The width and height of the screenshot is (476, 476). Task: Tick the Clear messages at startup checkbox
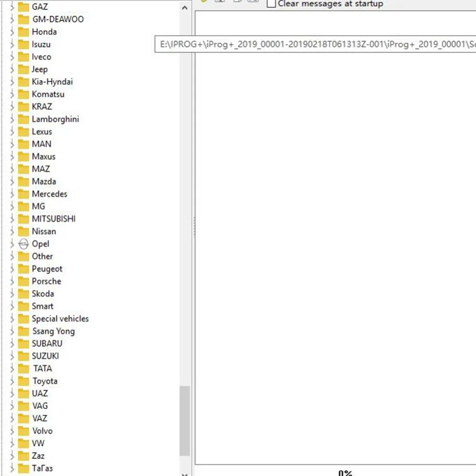(271, 3)
